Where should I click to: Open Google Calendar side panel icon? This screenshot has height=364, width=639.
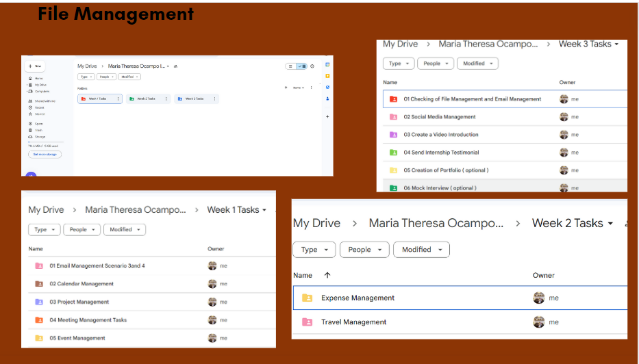click(327, 64)
